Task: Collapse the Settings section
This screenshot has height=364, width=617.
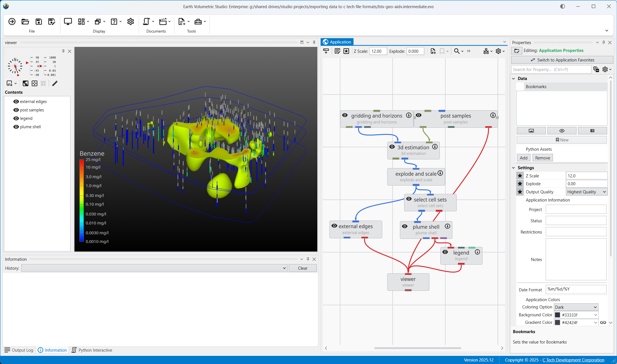Action: 514,168
